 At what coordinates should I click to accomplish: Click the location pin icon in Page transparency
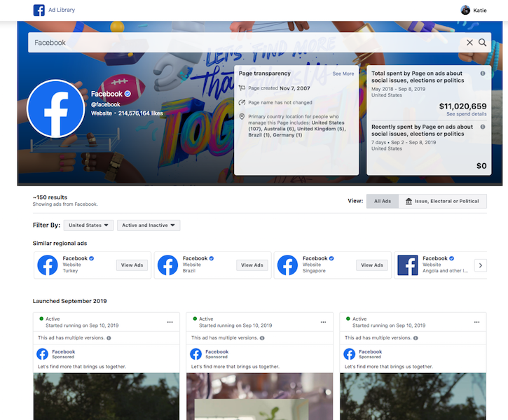[242, 116]
